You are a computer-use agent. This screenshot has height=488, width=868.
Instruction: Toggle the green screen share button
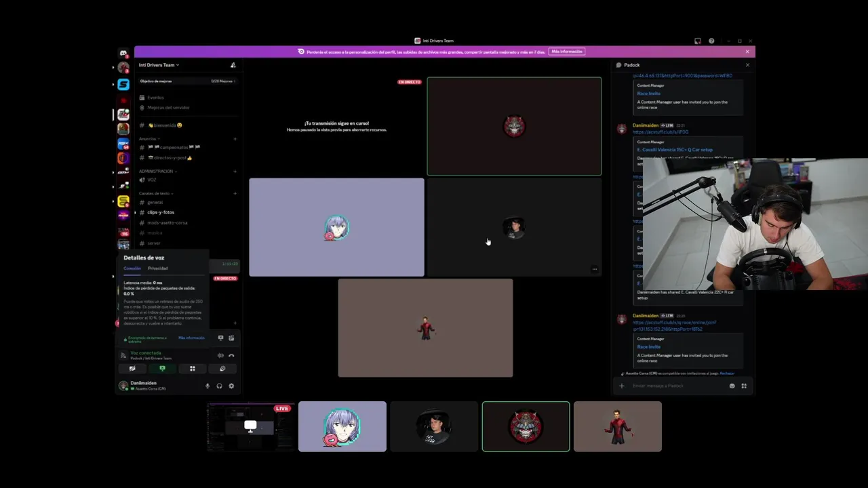pos(162,369)
